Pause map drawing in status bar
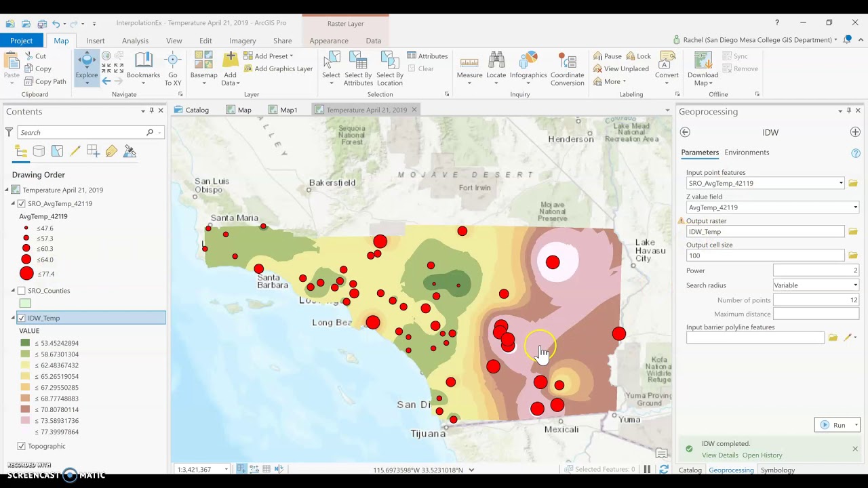This screenshot has width=868, height=488. coord(648,469)
